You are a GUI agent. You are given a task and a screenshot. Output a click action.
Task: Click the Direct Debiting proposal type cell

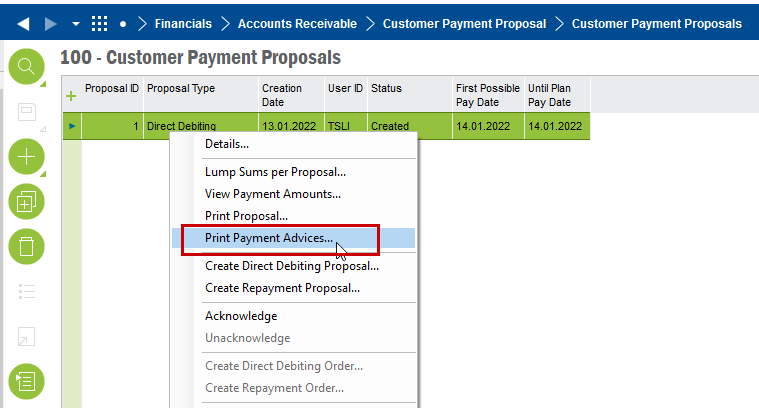201,126
